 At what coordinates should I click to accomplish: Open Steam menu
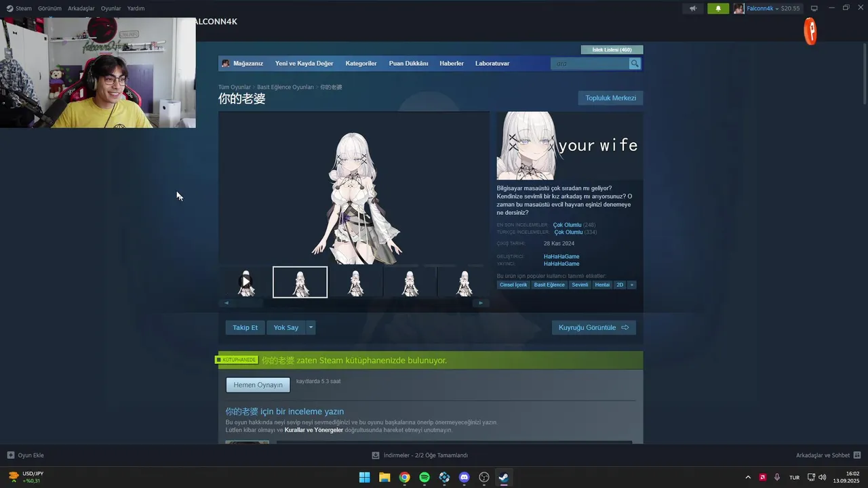tap(19, 8)
